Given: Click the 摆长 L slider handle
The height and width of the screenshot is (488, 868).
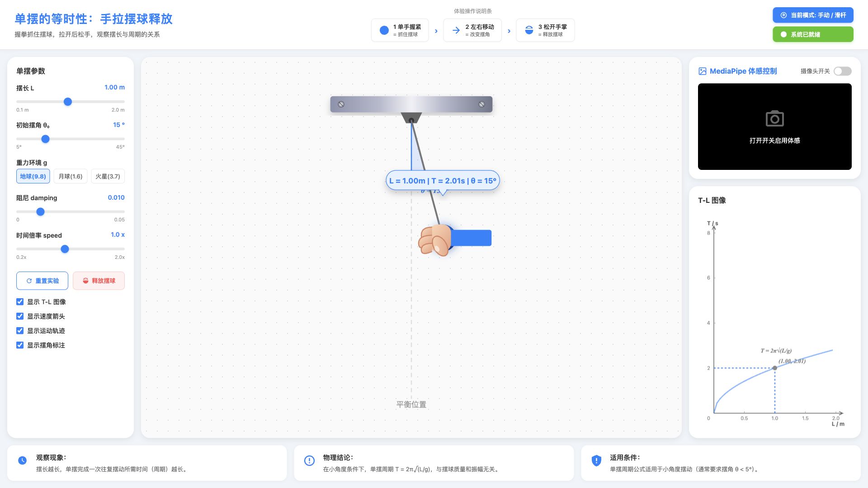Looking at the screenshot, I should [68, 102].
